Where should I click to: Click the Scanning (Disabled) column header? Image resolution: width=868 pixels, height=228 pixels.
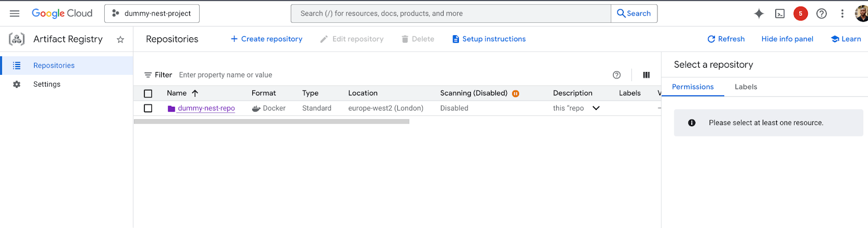point(474,93)
